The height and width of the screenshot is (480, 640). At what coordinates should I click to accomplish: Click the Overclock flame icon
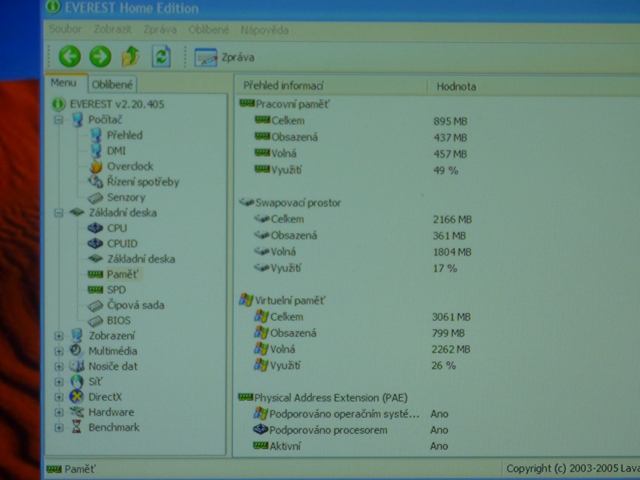[x=96, y=166]
